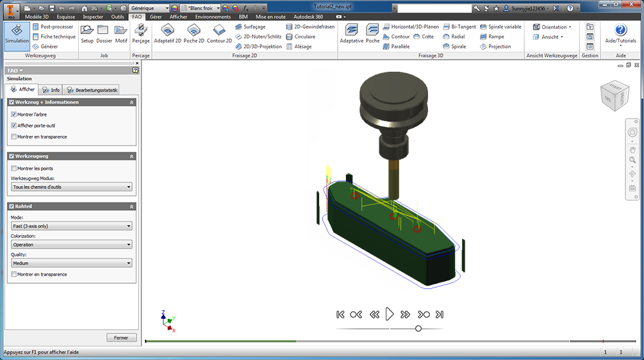
Task: Start the Simulation tool in the ribbon
Action: (x=17, y=36)
